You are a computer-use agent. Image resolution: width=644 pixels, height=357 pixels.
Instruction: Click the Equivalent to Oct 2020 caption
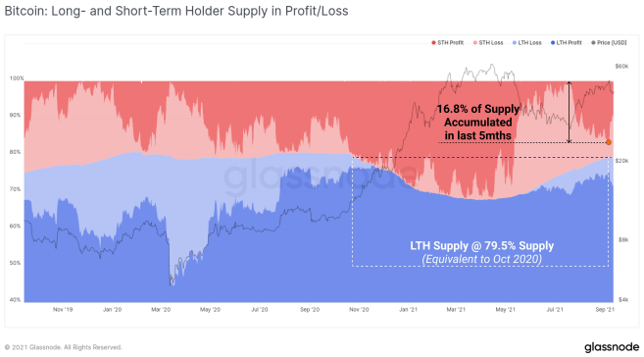click(x=481, y=259)
